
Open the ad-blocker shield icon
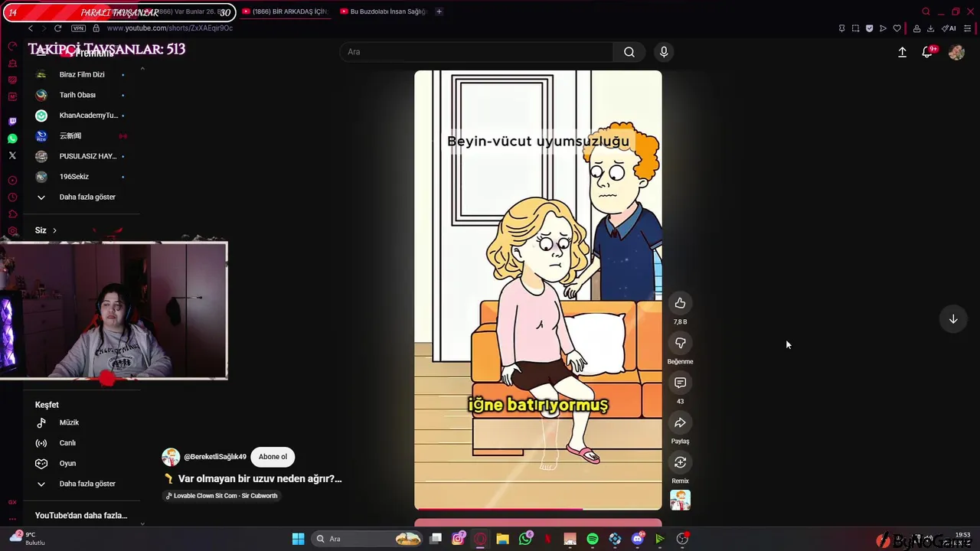pos(869,28)
